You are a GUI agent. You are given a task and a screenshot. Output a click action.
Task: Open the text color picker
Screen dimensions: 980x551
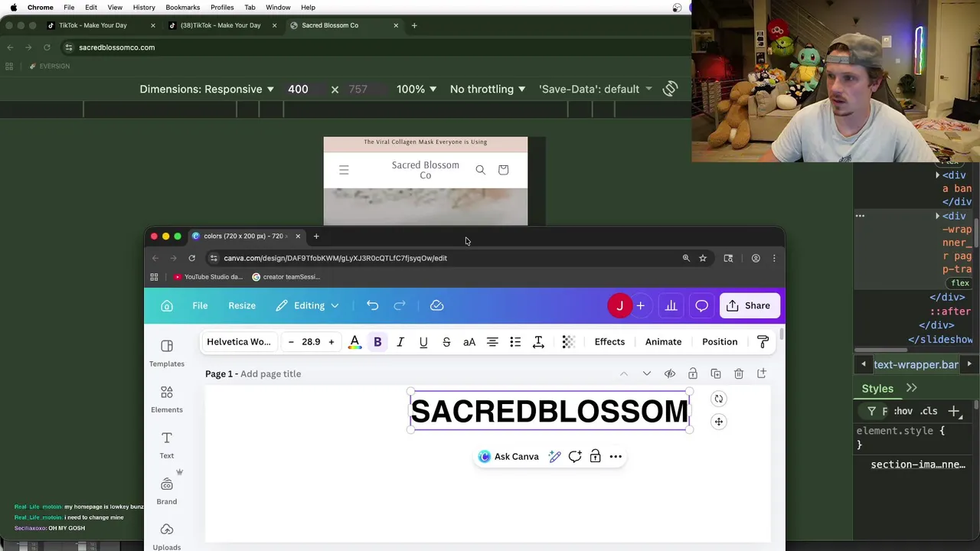click(354, 342)
